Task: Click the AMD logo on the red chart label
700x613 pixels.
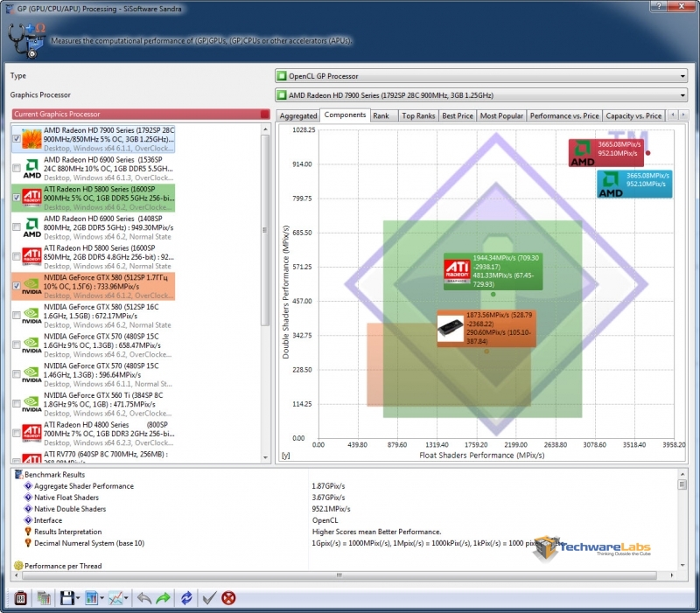Action: [583, 154]
